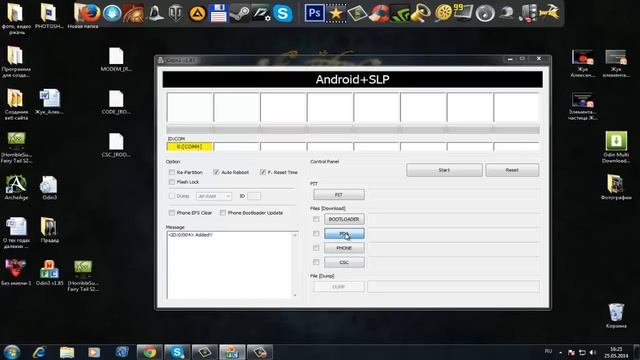Toggle the Auto Reboot checkbox
This screenshot has width=640, height=360.
pos(216,172)
